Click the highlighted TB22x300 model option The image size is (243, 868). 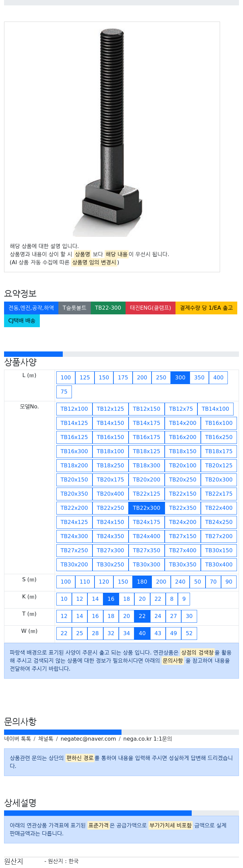point(146,508)
